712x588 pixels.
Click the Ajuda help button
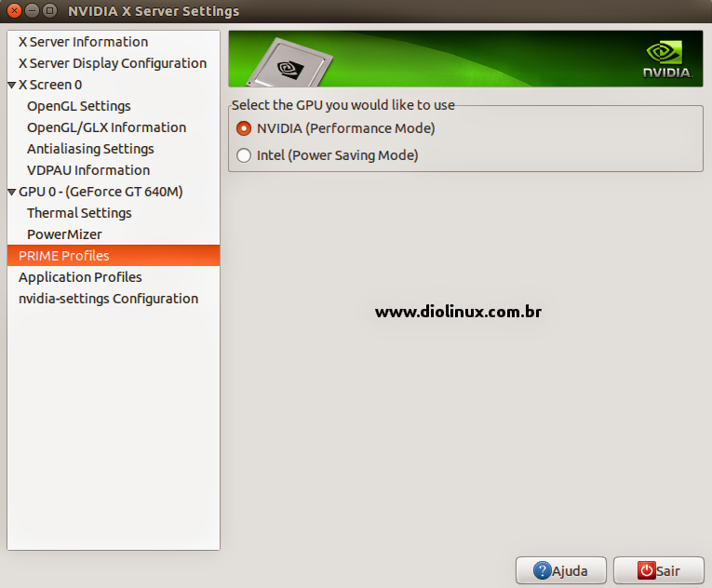click(x=561, y=570)
